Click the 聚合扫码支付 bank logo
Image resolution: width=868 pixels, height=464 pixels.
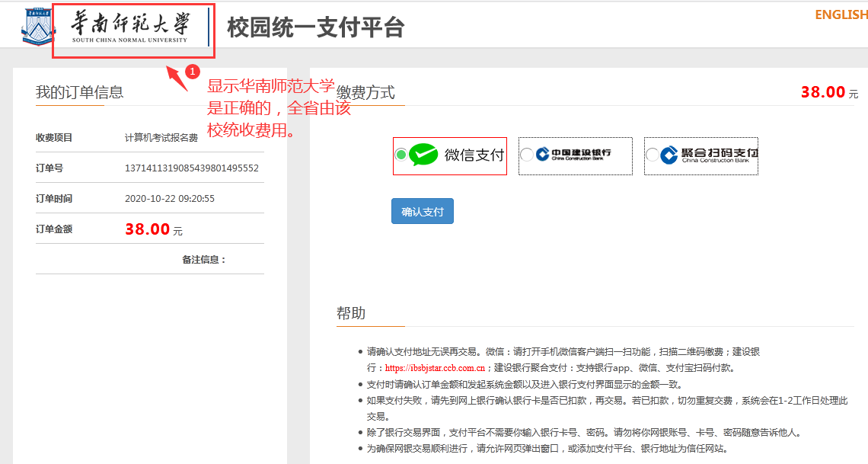(708, 155)
